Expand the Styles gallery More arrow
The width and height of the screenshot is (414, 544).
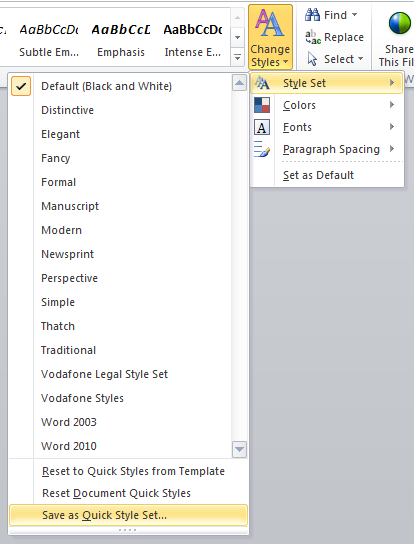point(237,58)
